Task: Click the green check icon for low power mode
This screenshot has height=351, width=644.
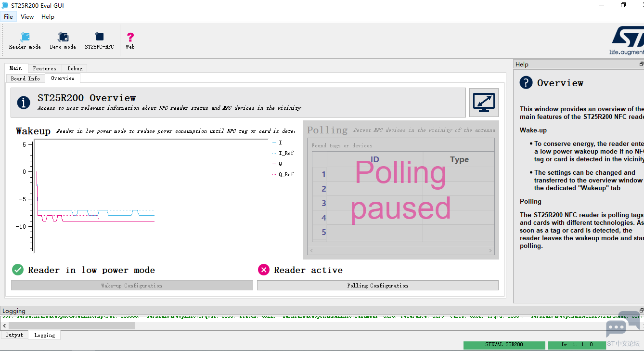Action: (x=18, y=270)
